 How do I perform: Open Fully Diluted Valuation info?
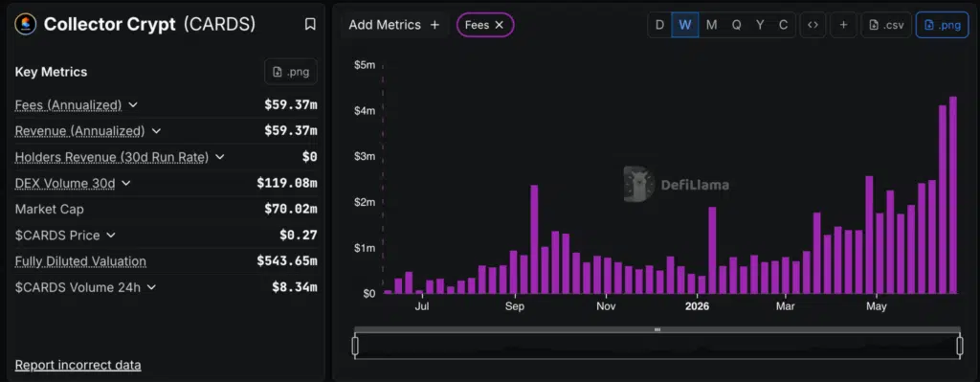click(80, 261)
